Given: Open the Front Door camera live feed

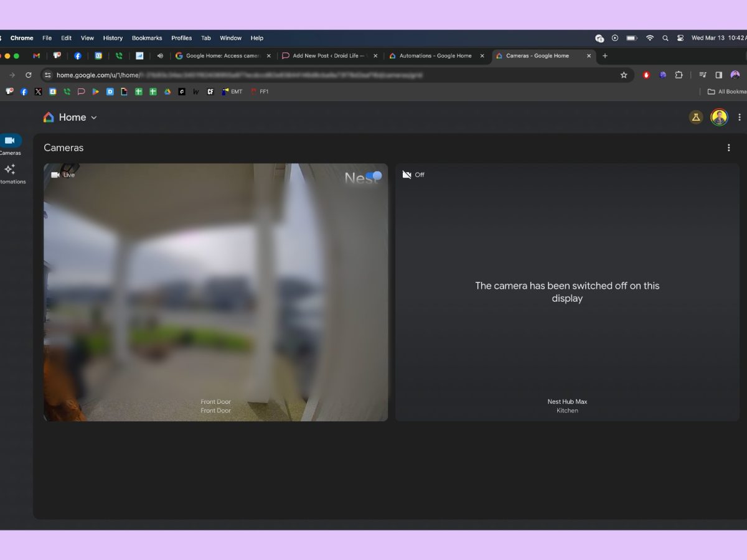Looking at the screenshot, I should click(x=215, y=292).
